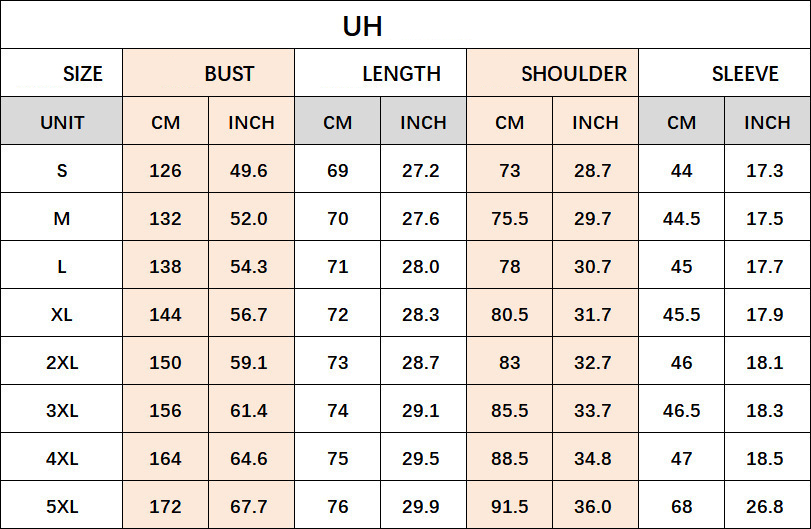The image size is (811, 529).
Task: Select the 52.0 bust inch cell
Action: coord(249,219)
